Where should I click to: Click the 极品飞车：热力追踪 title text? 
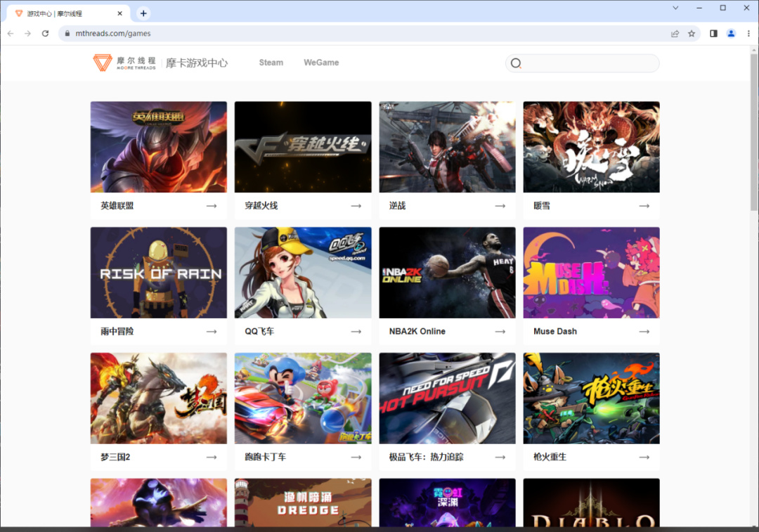click(427, 457)
